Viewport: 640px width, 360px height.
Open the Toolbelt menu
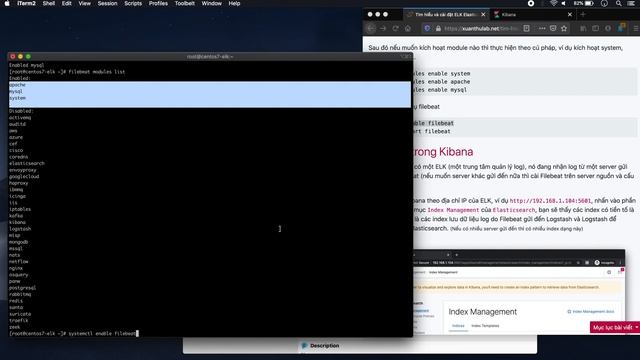tap(184, 3)
